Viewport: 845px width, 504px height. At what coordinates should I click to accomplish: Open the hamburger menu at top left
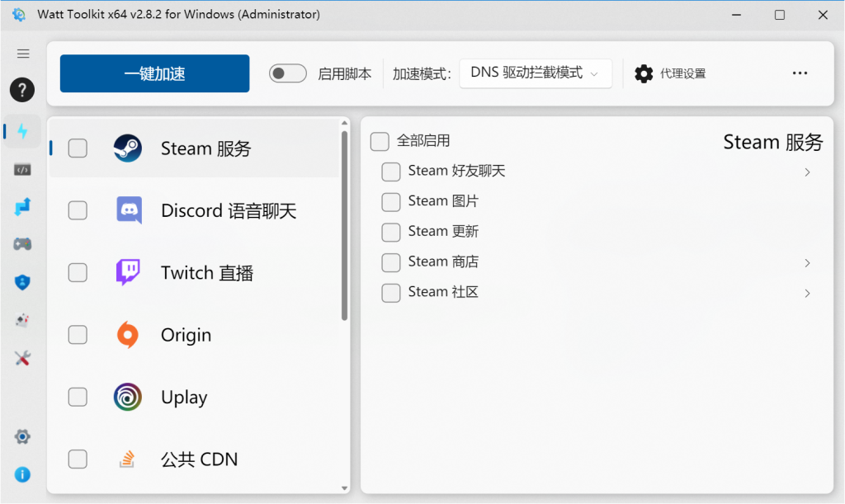(x=23, y=53)
